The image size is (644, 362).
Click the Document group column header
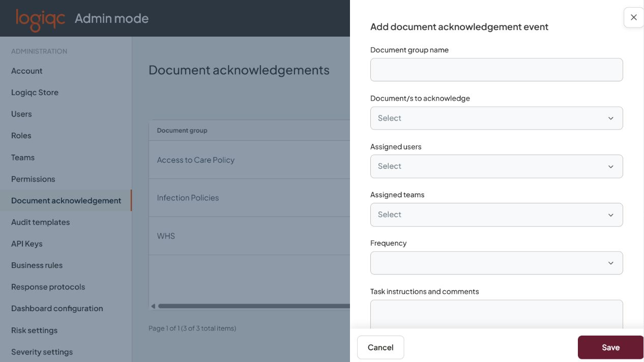182,131
